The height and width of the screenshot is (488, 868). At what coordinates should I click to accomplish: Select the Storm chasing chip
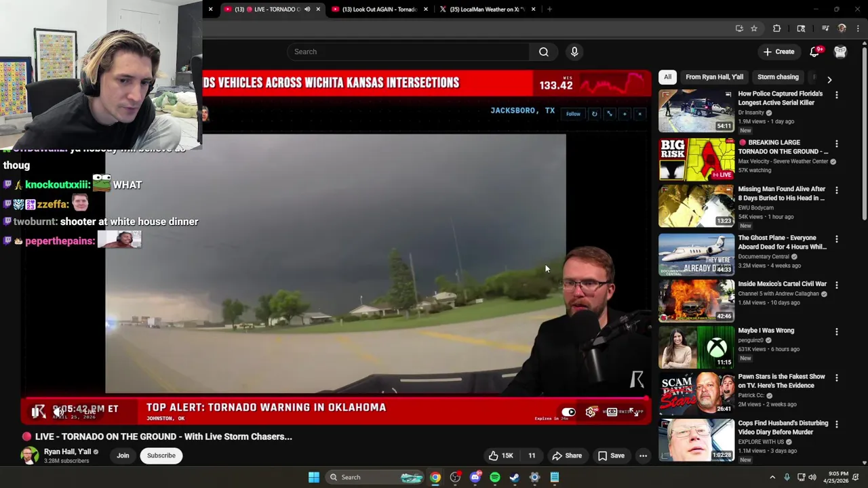click(778, 77)
